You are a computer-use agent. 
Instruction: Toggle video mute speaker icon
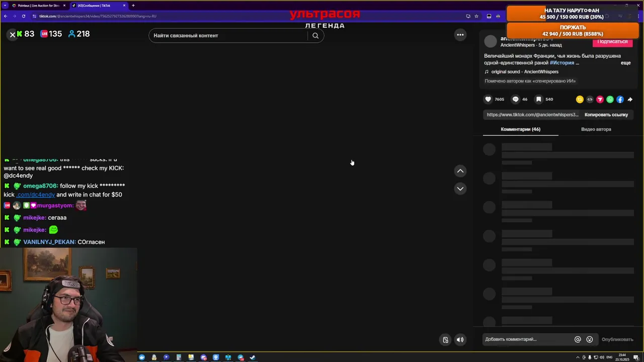[x=460, y=340]
